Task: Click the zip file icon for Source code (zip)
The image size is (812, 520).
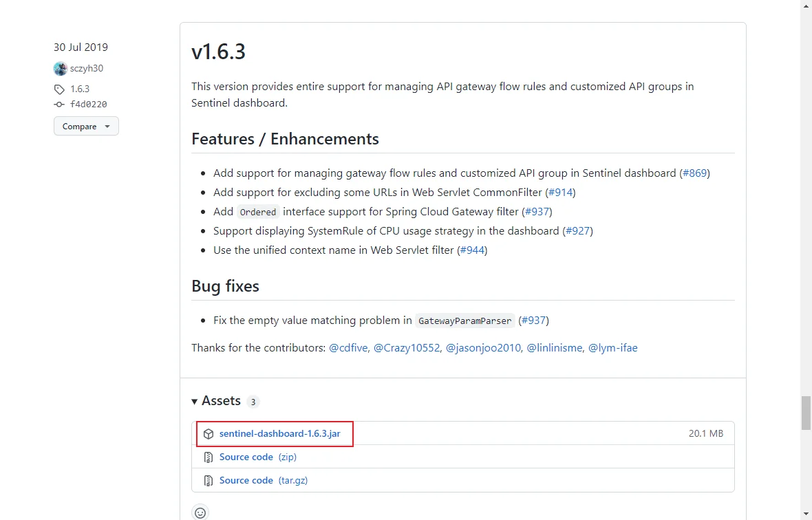Action: click(209, 457)
